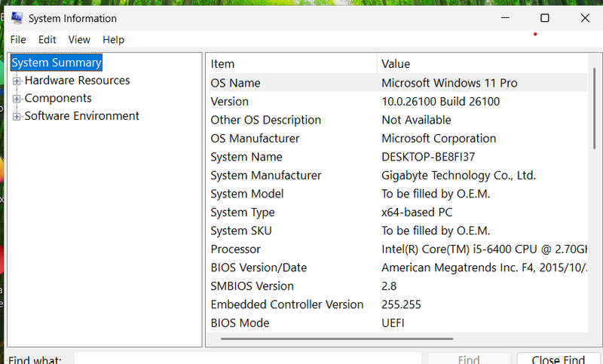Click the Microsoft Windows 11 Pro value
Viewport: 603px width, 364px height.
[449, 83]
